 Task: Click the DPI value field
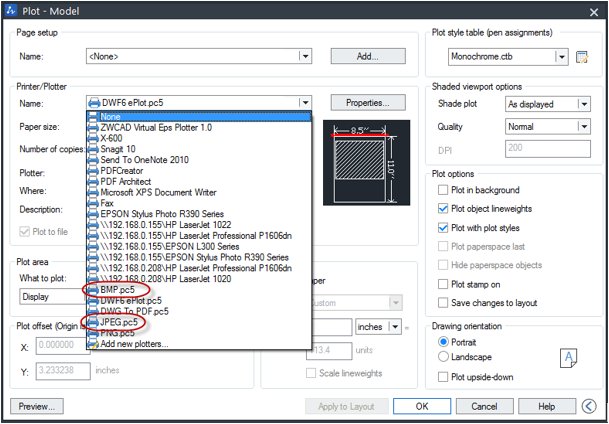point(548,149)
